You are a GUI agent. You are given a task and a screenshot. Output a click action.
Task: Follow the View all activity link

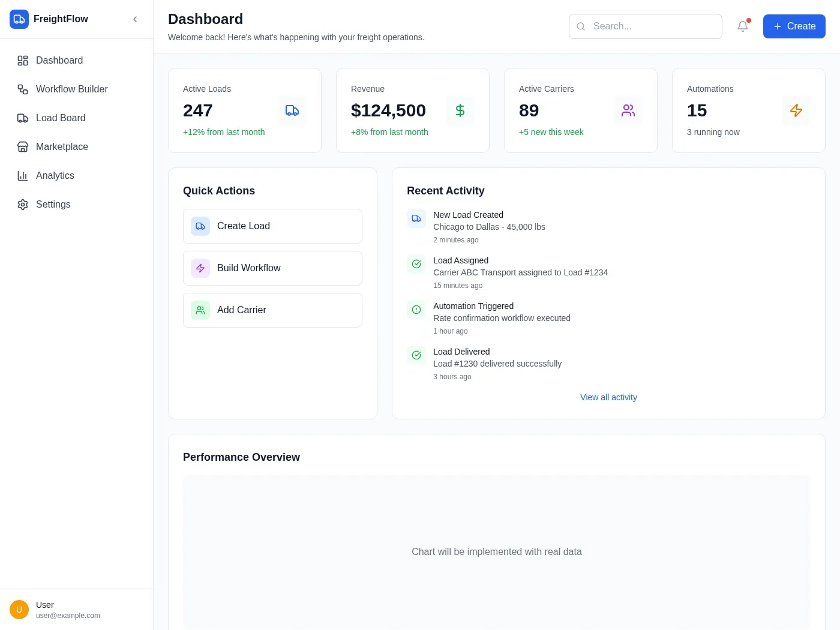click(x=608, y=397)
